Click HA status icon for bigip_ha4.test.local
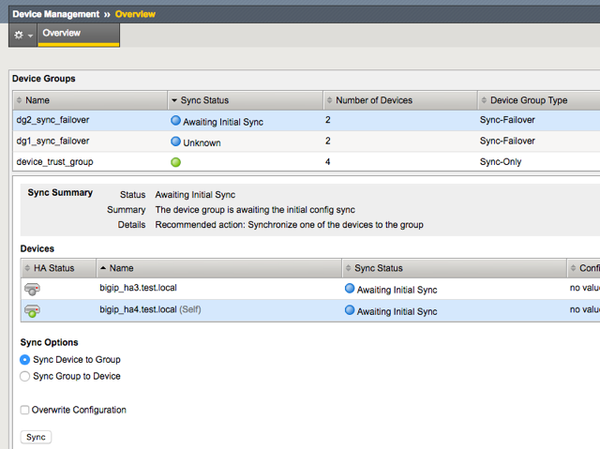 pyautogui.click(x=32, y=311)
